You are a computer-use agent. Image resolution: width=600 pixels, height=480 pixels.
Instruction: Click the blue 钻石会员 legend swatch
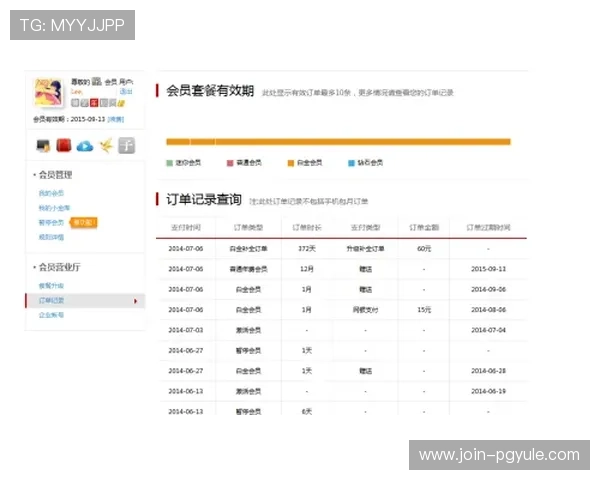(x=351, y=163)
